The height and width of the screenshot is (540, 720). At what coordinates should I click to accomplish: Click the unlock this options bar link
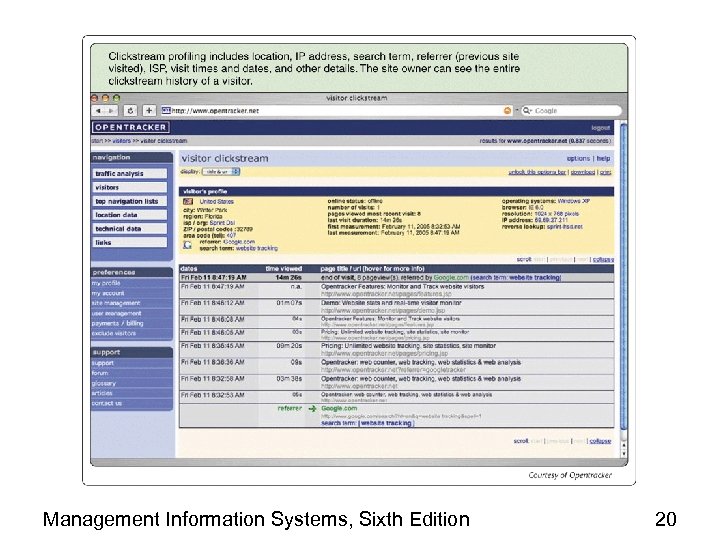[x=537, y=172]
